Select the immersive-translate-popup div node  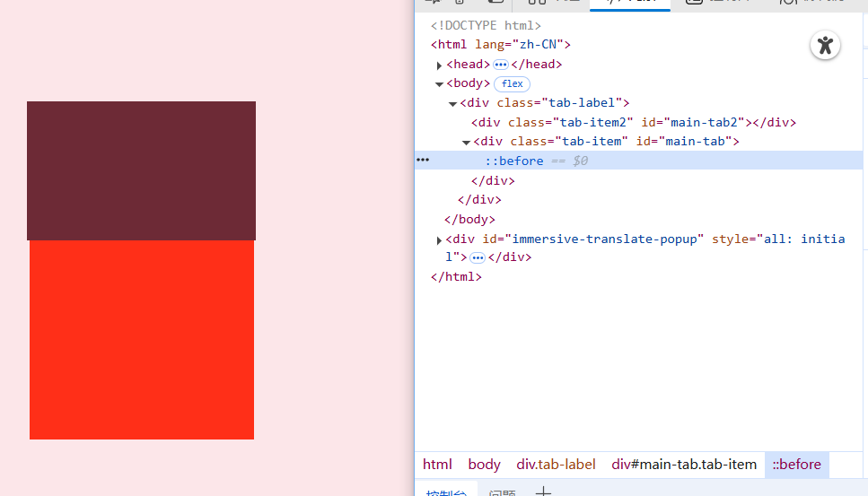point(644,248)
